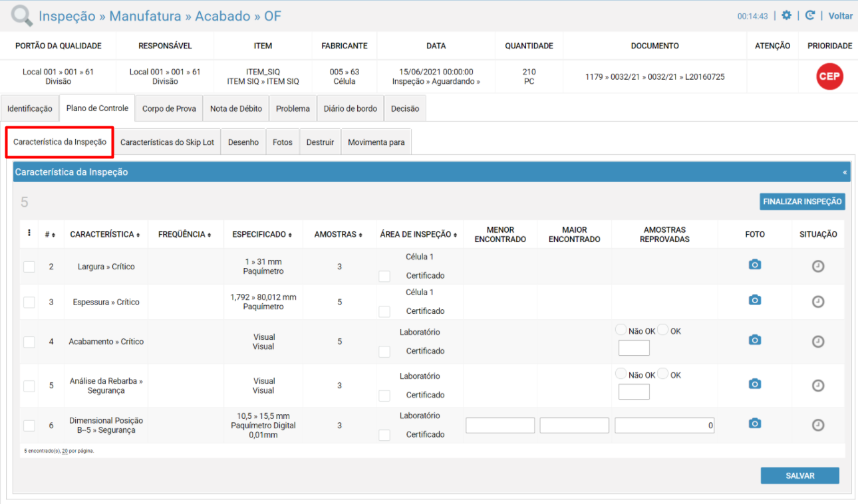Click the SALVAR button
The height and width of the screenshot is (504, 858).
click(x=800, y=475)
